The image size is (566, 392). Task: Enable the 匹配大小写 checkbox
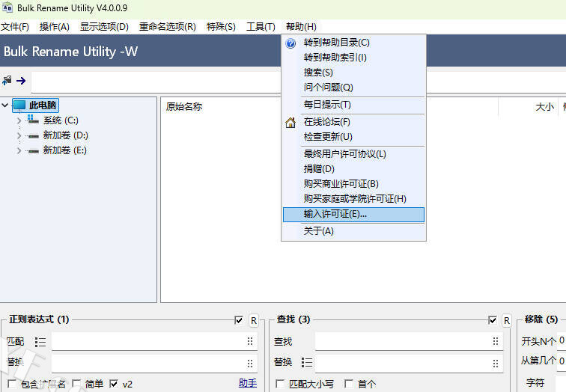(x=280, y=384)
